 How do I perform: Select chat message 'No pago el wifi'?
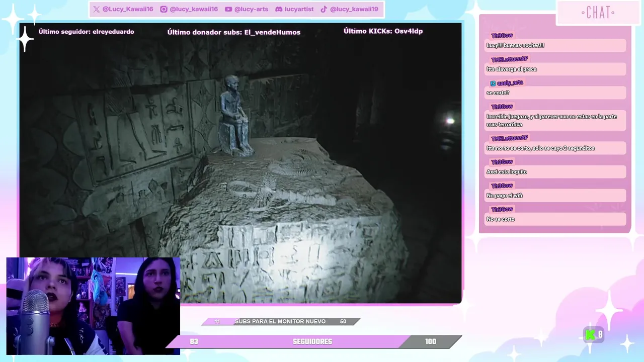tap(555, 196)
